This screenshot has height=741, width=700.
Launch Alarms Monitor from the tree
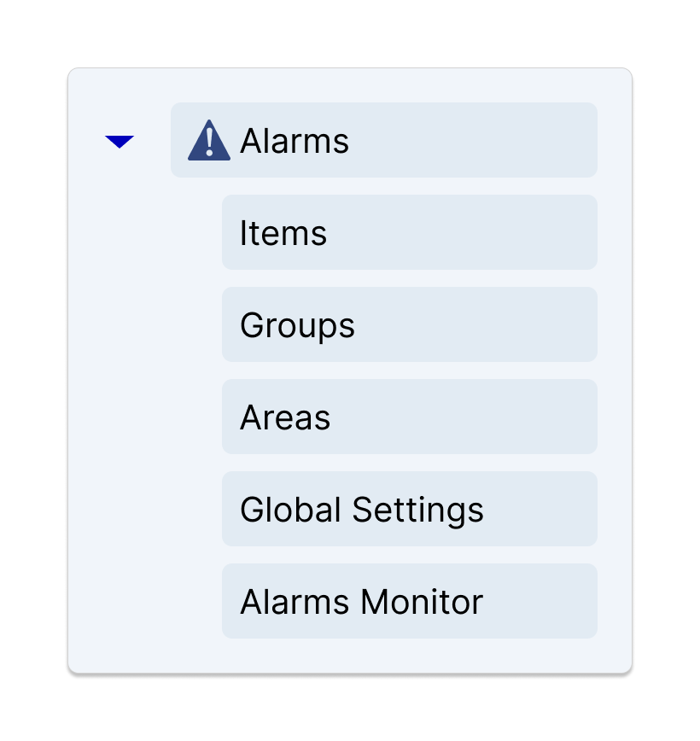(410, 601)
